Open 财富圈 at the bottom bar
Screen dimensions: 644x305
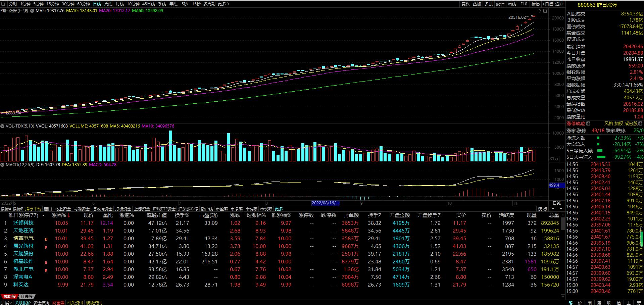point(58,303)
